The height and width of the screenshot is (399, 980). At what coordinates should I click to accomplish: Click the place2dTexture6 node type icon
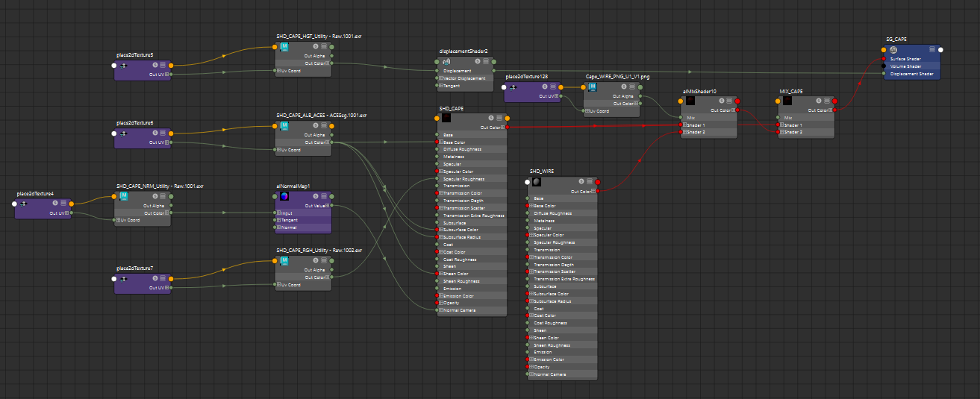pyautogui.click(x=125, y=133)
